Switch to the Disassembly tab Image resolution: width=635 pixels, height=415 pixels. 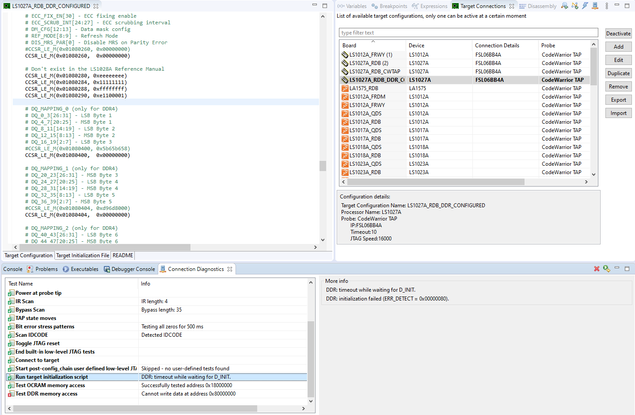[538, 6]
